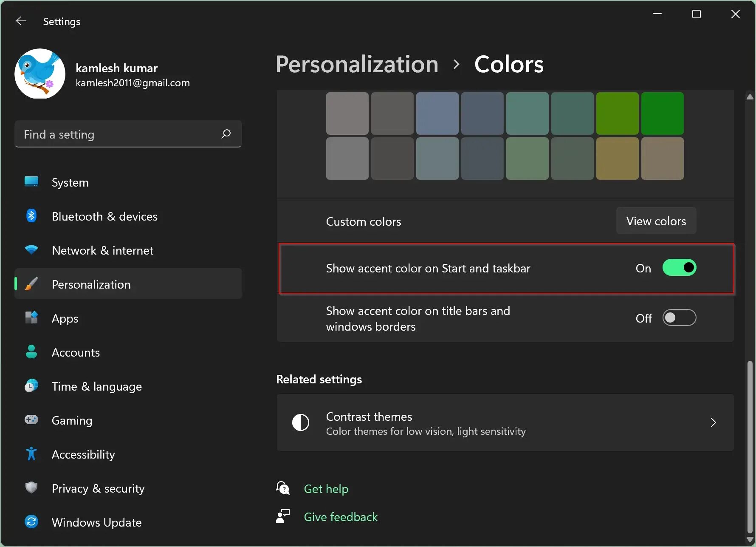Viewport: 756px width, 547px height.
Task: Open the Apps settings section
Action: [x=65, y=318]
